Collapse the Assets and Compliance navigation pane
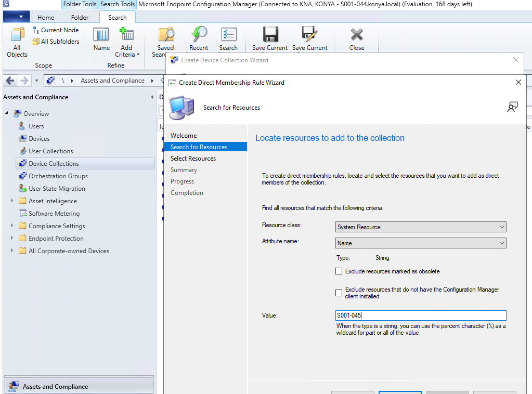 (x=152, y=97)
